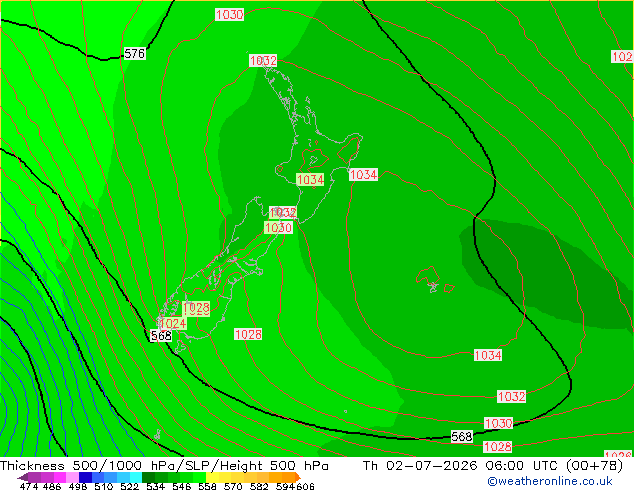This screenshot has height=490, width=634.
Task: Click the cyan legend swatch above 522
Action: coord(136,477)
